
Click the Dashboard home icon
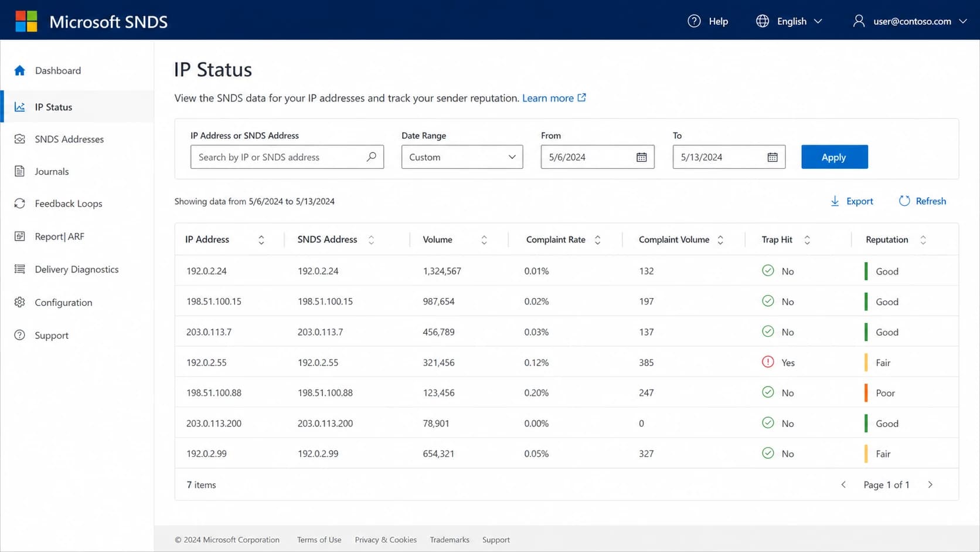[x=20, y=70]
